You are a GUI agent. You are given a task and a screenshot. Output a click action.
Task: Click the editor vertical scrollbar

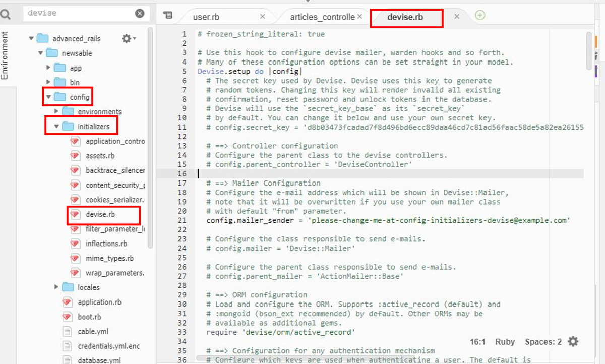tap(589, 50)
